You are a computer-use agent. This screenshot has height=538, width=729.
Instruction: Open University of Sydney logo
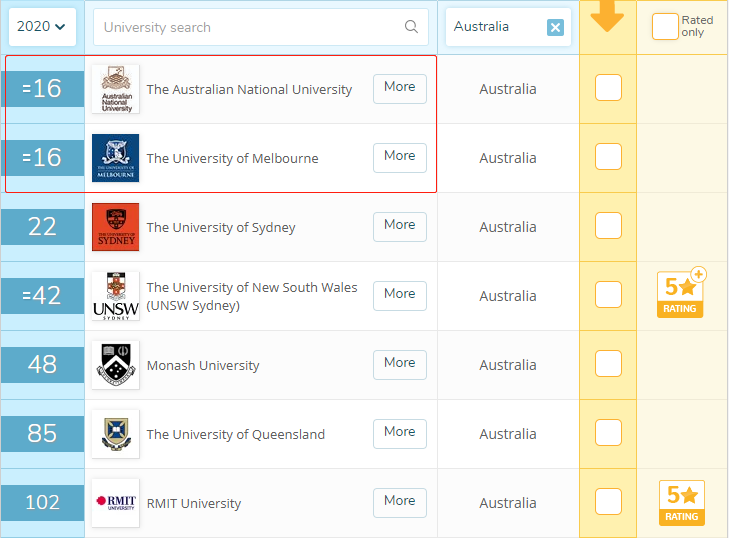coord(115,227)
